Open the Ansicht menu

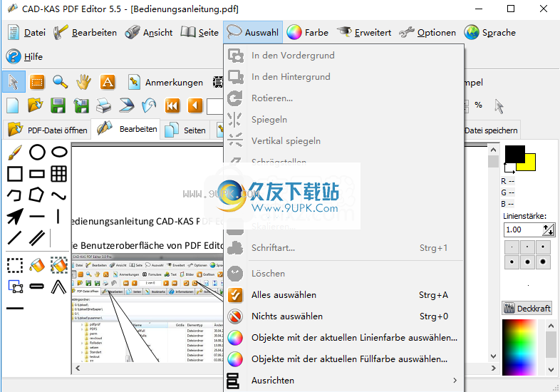coord(149,33)
